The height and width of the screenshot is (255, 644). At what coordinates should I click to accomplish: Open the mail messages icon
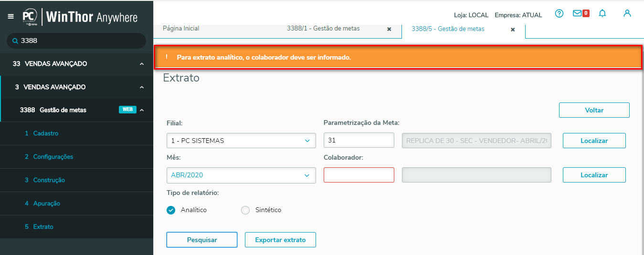[578, 14]
